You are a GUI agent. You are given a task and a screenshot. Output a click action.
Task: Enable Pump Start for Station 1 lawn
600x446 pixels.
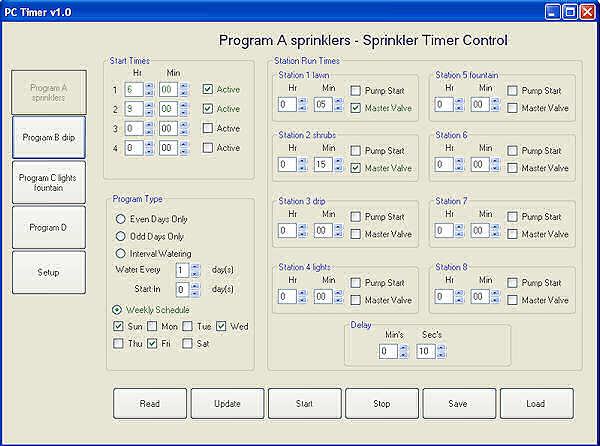click(x=355, y=91)
